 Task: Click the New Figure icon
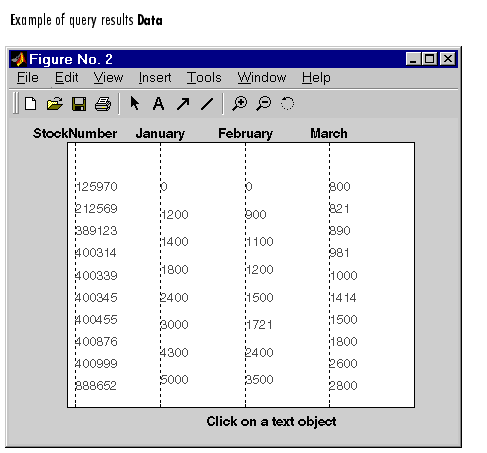click(31, 104)
